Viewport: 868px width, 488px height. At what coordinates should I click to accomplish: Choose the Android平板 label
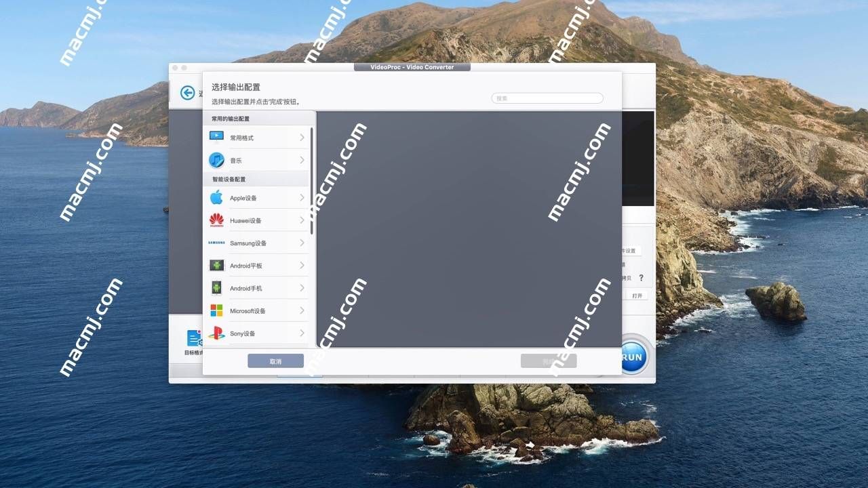245,266
